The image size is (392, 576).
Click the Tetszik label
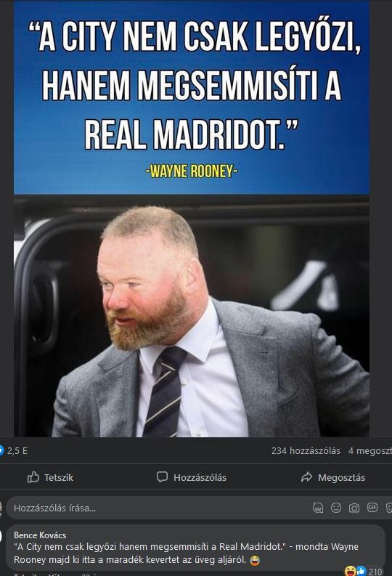coord(59,477)
